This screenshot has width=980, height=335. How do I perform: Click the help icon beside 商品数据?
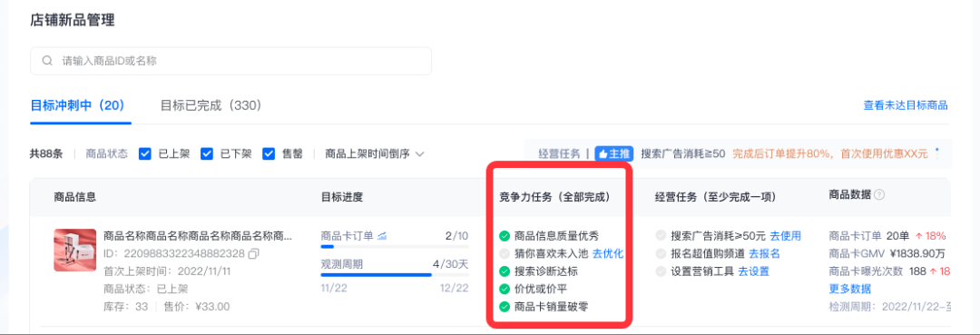pos(879,195)
